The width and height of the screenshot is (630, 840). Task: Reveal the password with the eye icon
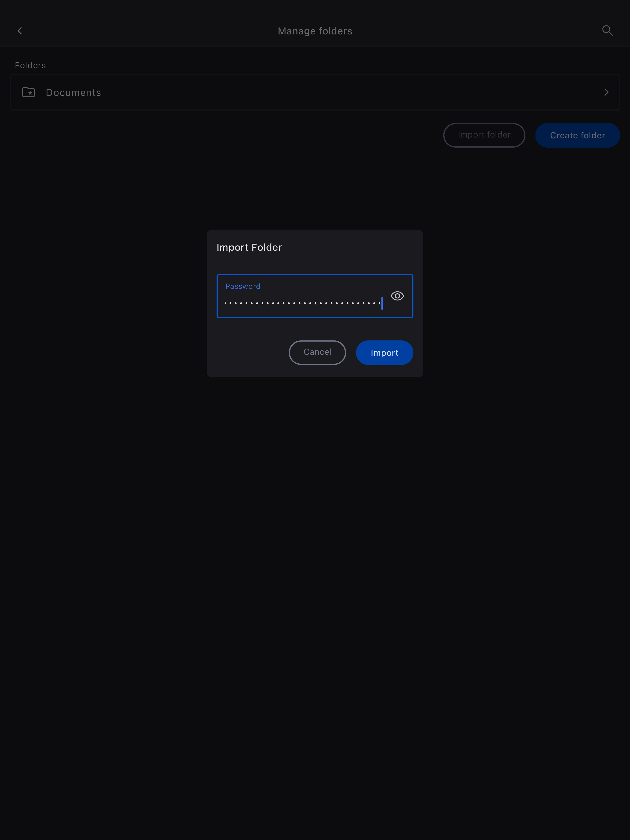click(x=397, y=296)
